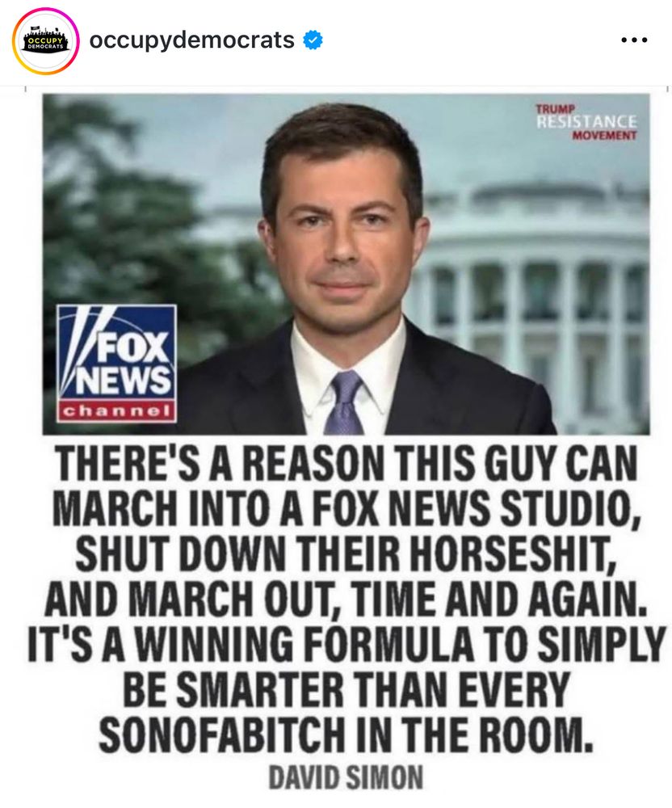The height and width of the screenshot is (808, 672).
Task: Click the 'IT'S A WINNING FORMULA TO SIMPLY' line
Action: coord(346,642)
